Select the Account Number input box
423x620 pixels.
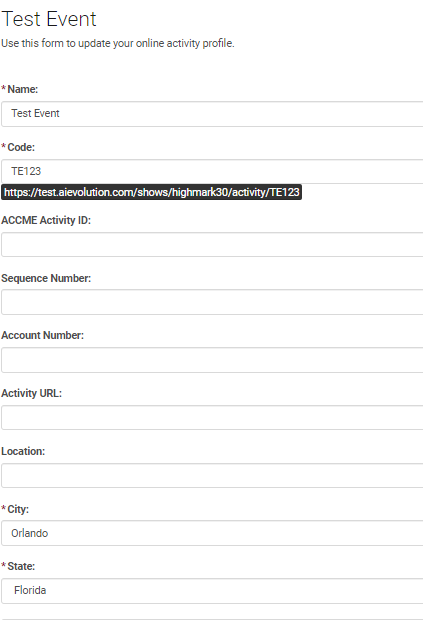click(212, 360)
